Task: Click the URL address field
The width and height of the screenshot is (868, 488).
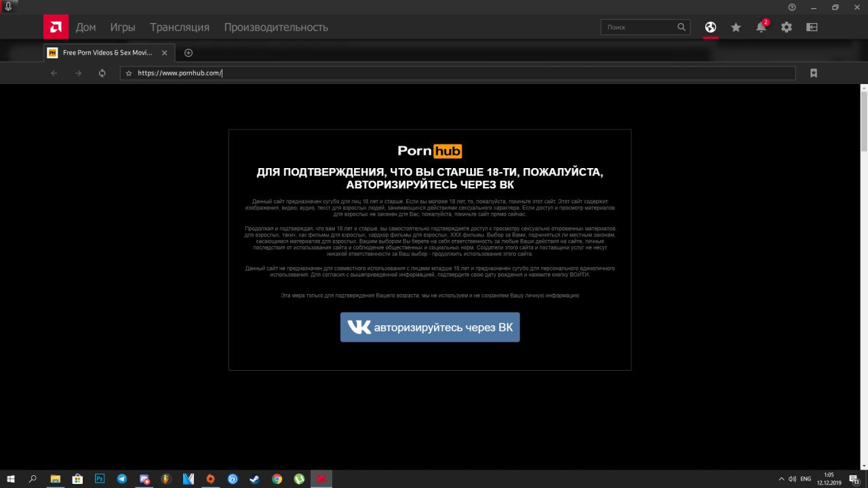Action: tap(458, 73)
